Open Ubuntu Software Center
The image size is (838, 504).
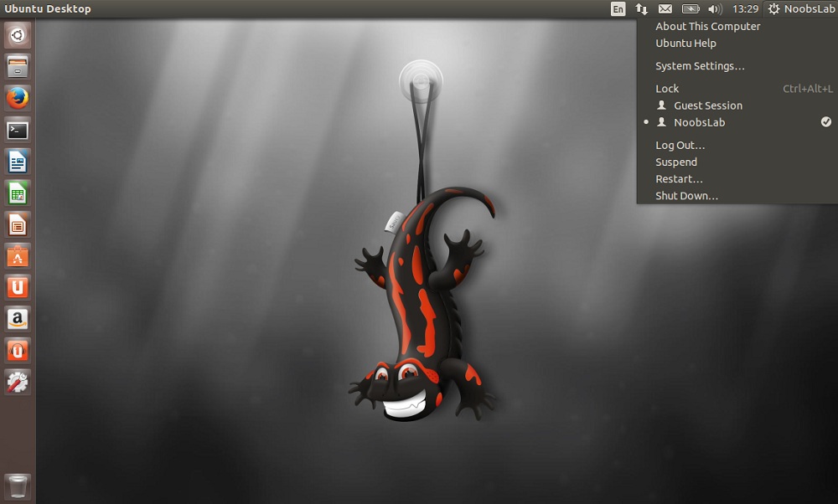point(18,256)
